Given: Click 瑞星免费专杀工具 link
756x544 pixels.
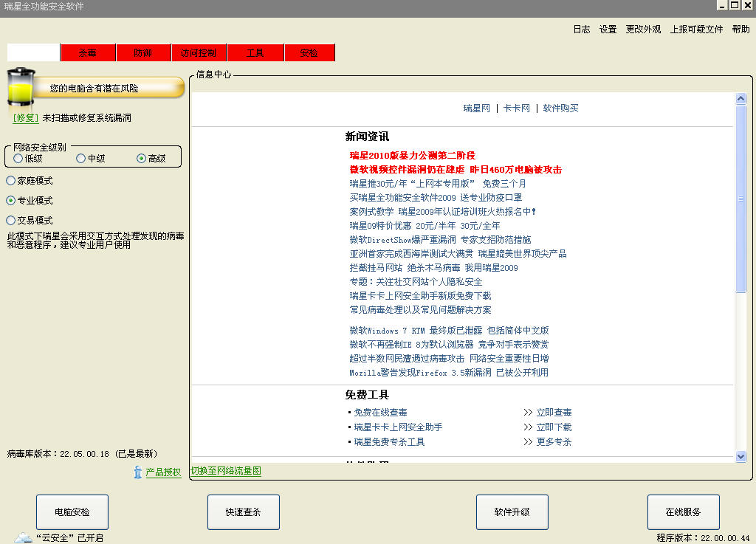Looking at the screenshot, I should pos(389,442).
